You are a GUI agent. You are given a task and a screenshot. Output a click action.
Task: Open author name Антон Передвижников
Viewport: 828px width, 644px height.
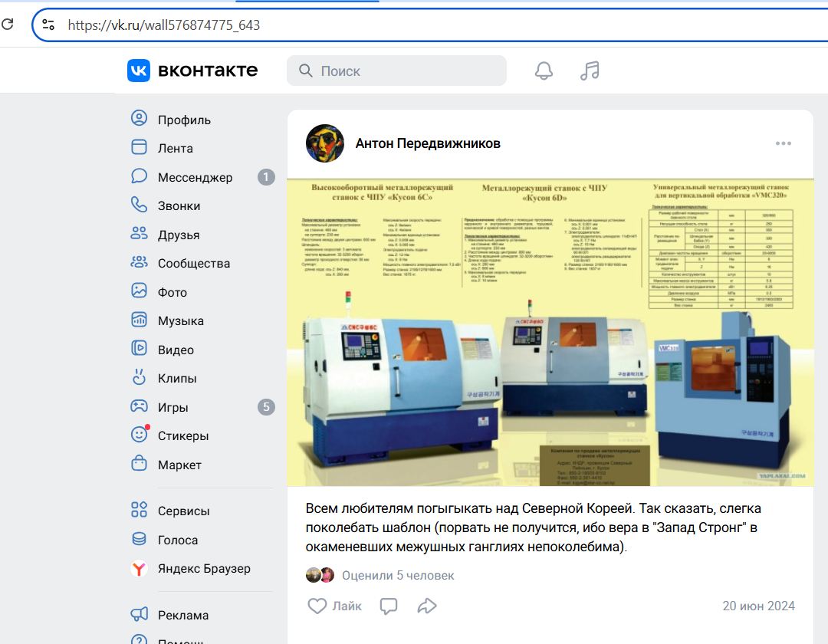pyautogui.click(x=428, y=143)
